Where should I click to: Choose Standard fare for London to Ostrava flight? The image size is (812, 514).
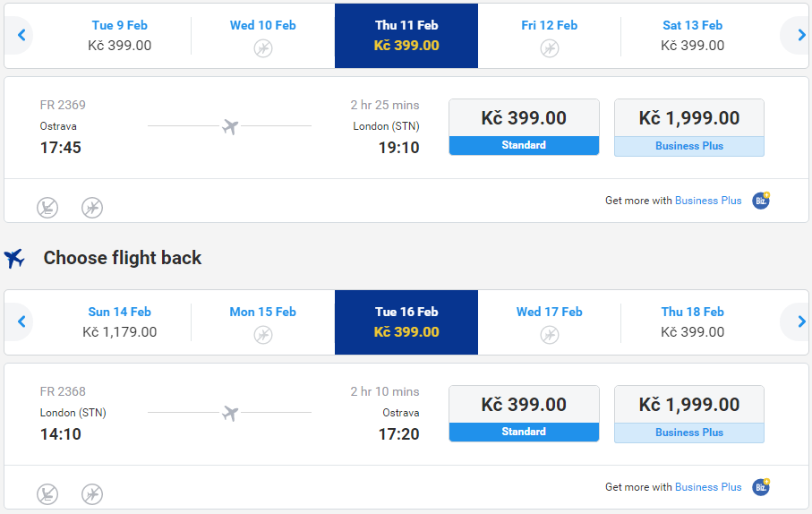pos(524,414)
